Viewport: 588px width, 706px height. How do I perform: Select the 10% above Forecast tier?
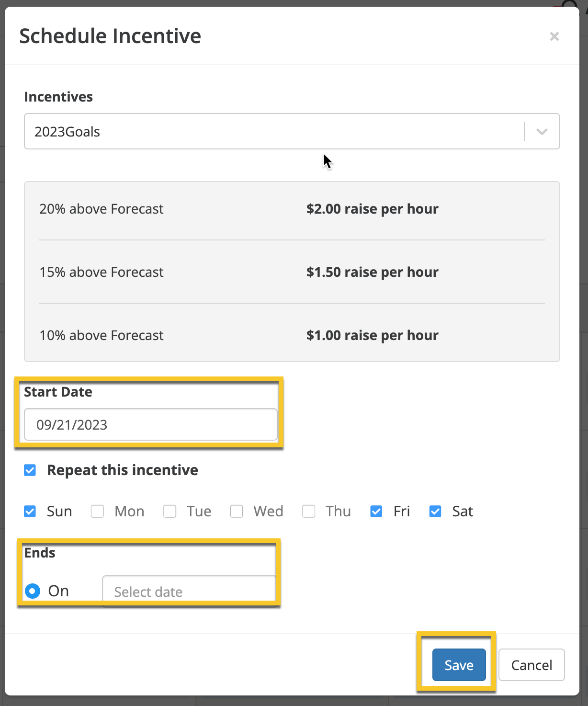[x=102, y=335]
